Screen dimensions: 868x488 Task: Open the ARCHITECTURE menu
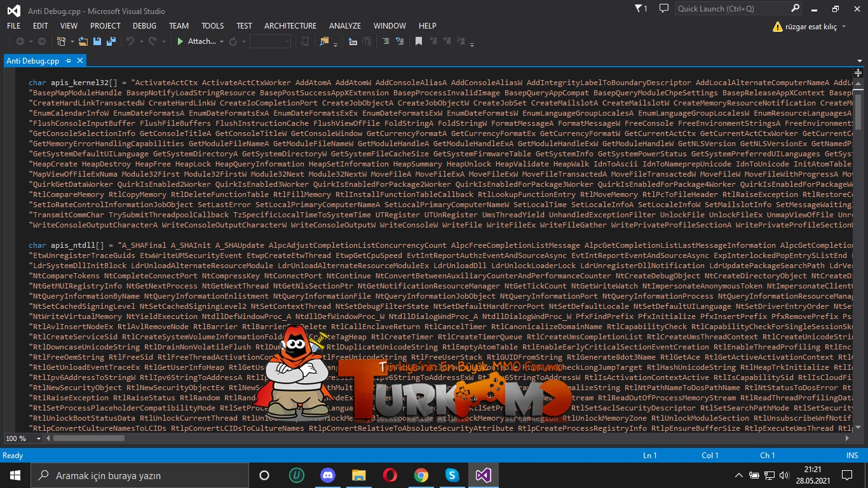(x=290, y=26)
